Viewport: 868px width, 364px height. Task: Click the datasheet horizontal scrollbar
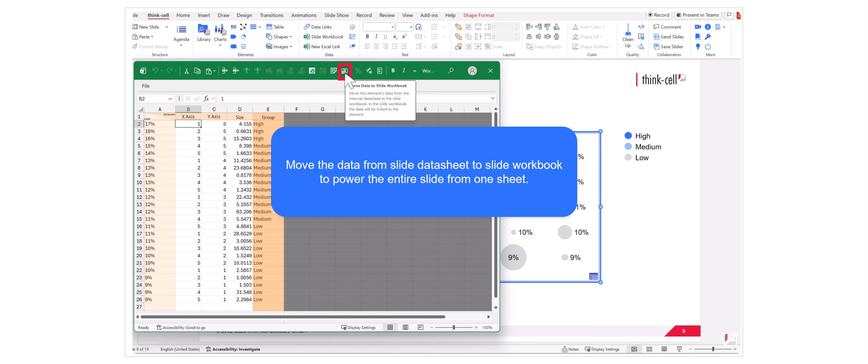[x=292, y=317]
